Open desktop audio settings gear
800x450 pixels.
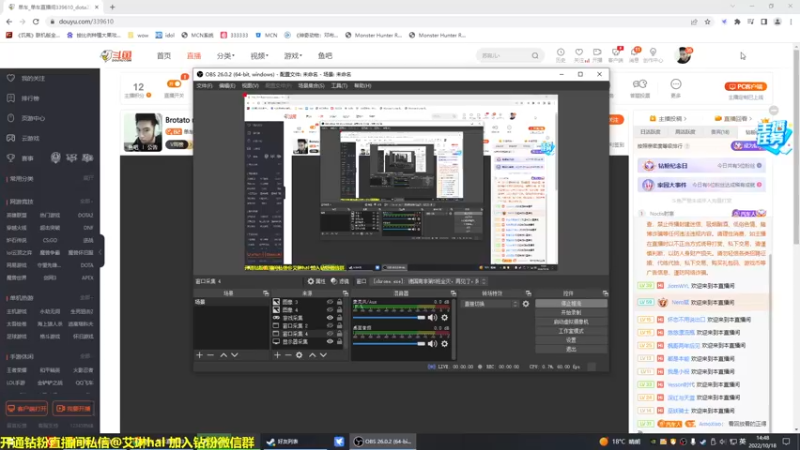point(445,344)
